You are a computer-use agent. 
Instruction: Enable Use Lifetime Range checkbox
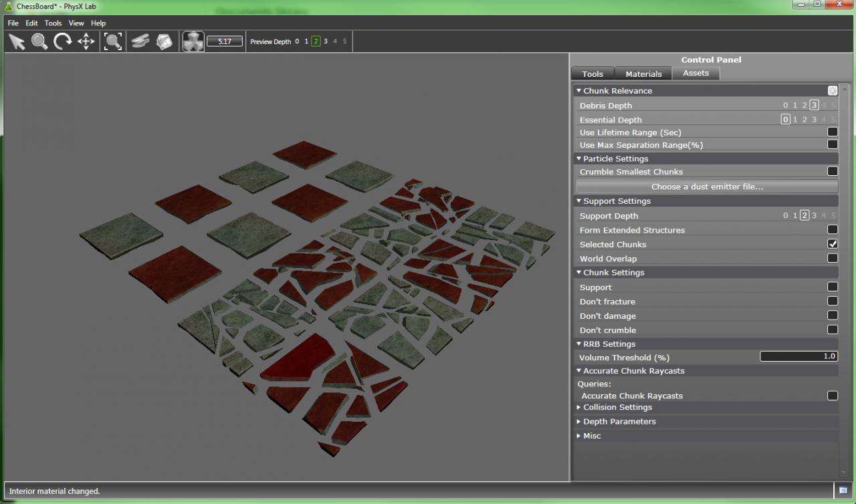pyautogui.click(x=833, y=132)
